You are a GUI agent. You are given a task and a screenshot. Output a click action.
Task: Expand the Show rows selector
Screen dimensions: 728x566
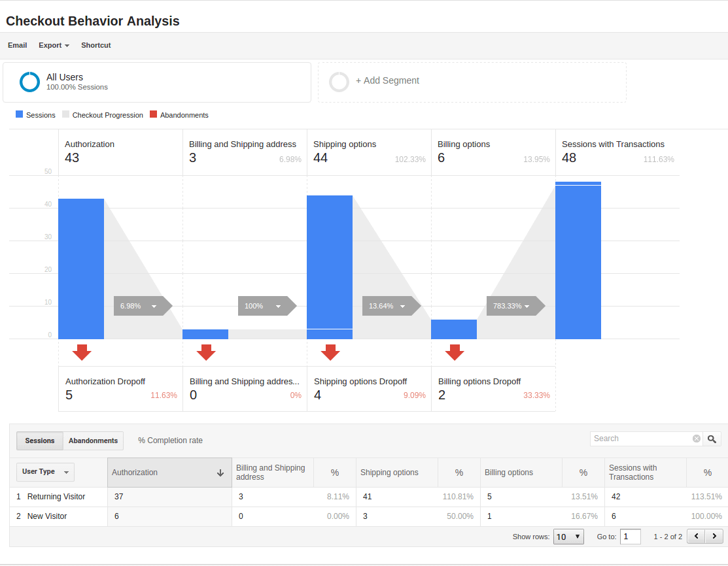[568, 537]
